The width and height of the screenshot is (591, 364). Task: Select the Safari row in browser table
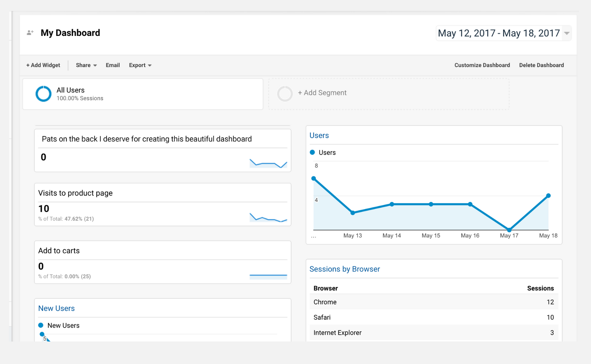pyautogui.click(x=434, y=317)
